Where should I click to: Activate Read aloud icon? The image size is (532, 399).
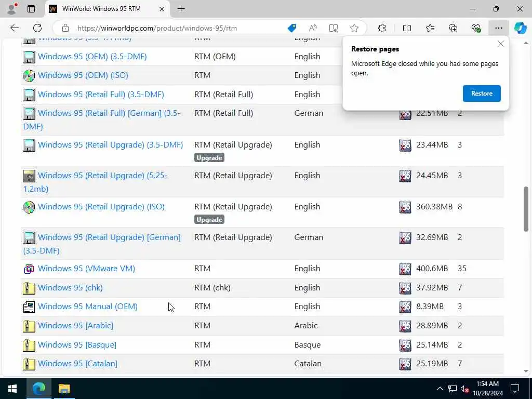pyautogui.click(x=313, y=28)
